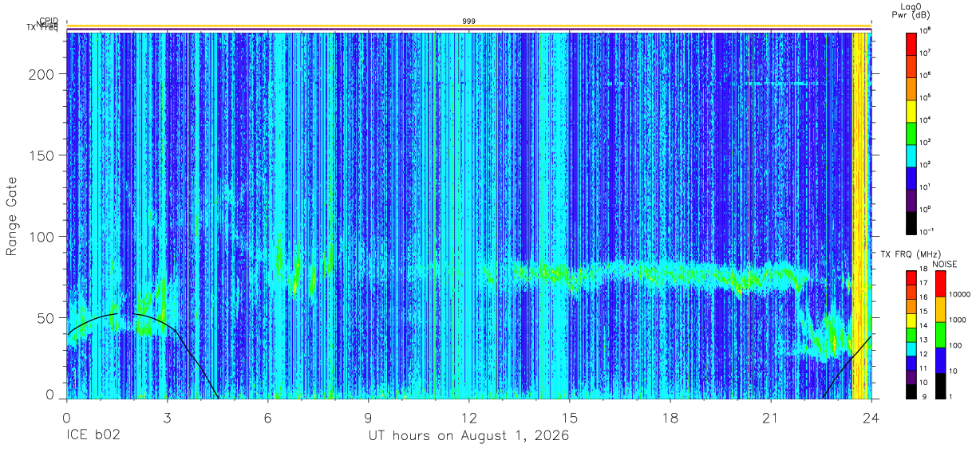The image size is (980, 452).
Task: Click the 24 hour tick on UT axis
Action: click(x=871, y=418)
